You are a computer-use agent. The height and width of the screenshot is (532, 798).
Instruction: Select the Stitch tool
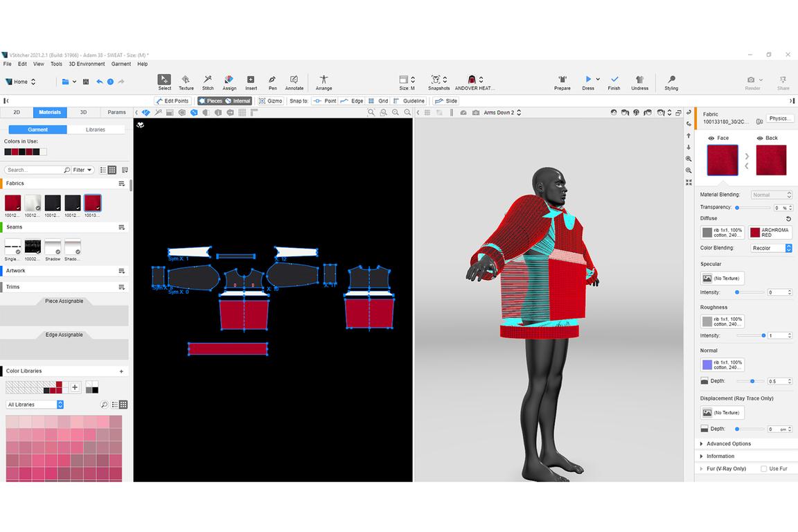(207, 80)
